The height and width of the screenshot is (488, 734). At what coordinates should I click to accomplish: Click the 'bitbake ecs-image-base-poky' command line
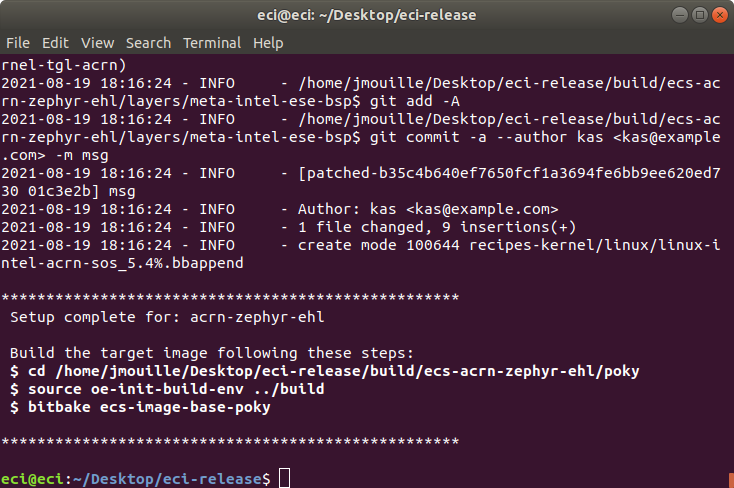[x=140, y=407]
